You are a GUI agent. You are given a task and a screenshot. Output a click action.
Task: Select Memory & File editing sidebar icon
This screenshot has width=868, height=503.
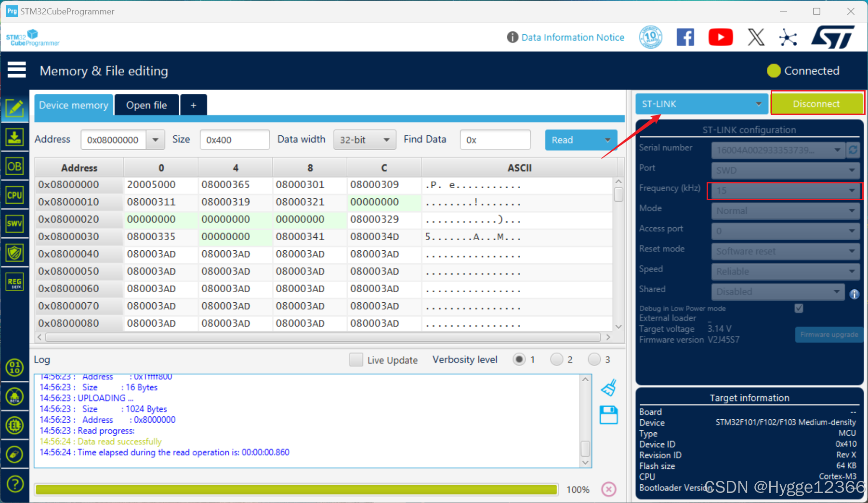click(14, 108)
